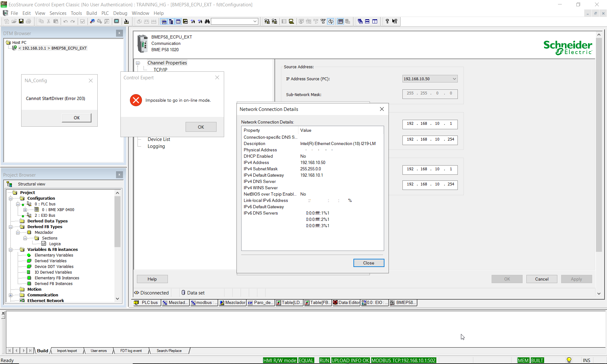Click the Project Browser vertical scrollbar
The height and width of the screenshot is (364, 607).
(x=117, y=221)
